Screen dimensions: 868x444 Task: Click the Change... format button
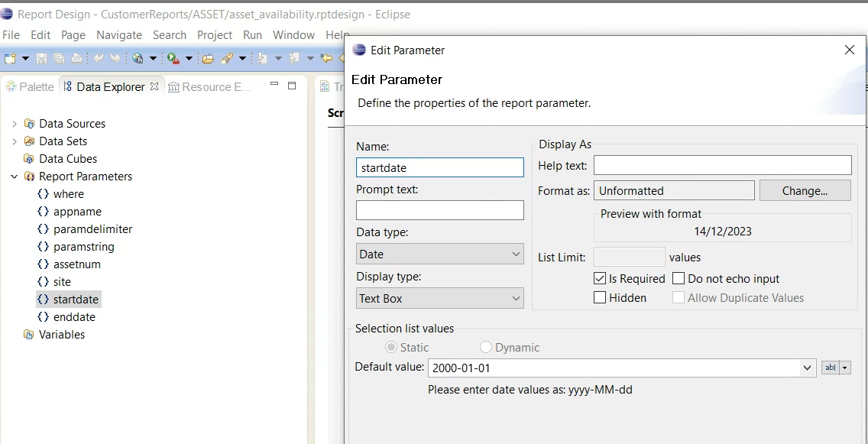click(805, 191)
